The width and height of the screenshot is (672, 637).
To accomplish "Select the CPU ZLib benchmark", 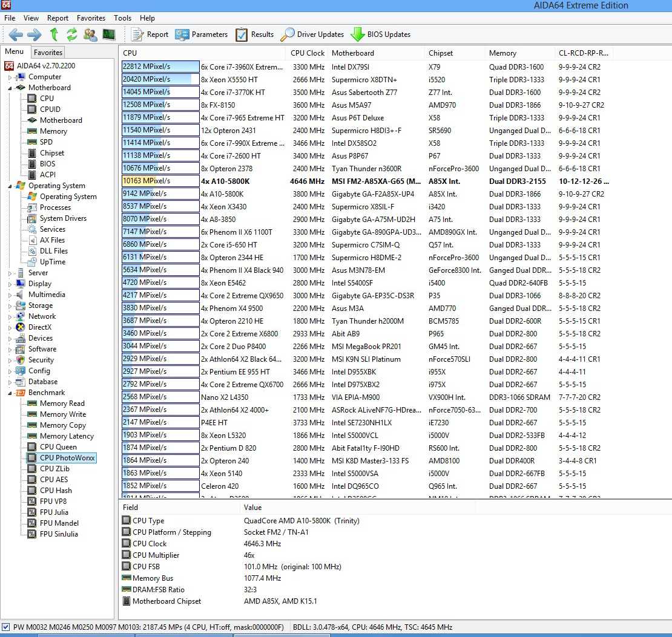I will click(x=54, y=469).
